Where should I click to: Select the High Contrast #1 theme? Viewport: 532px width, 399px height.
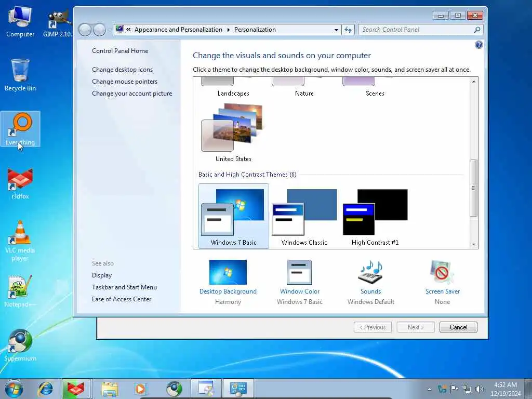(375, 217)
